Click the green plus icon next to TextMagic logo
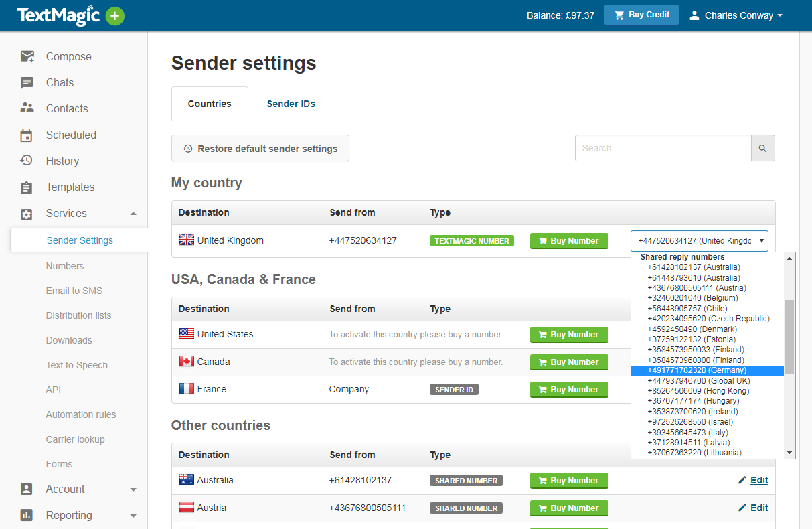812x529 pixels. click(114, 15)
